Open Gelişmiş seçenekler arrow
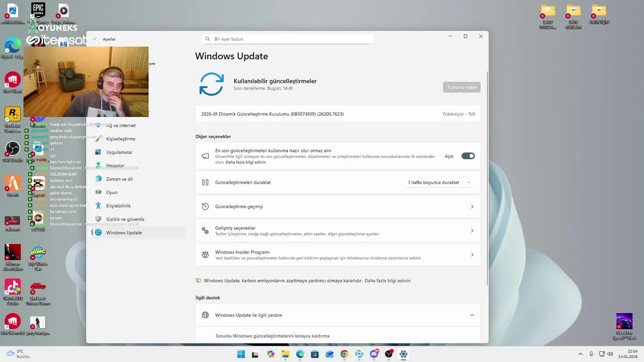644x362 pixels. (x=472, y=231)
